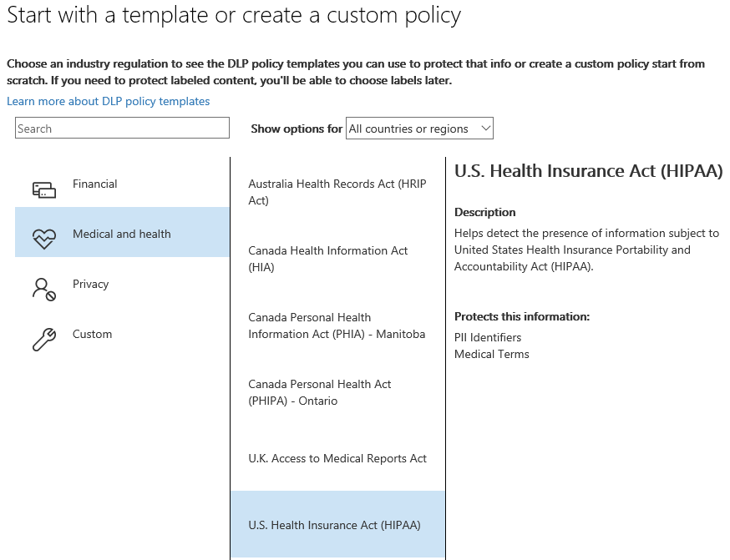Switch to the Privacy category
This screenshot has width=730, height=560.
[x=90, y=284]
